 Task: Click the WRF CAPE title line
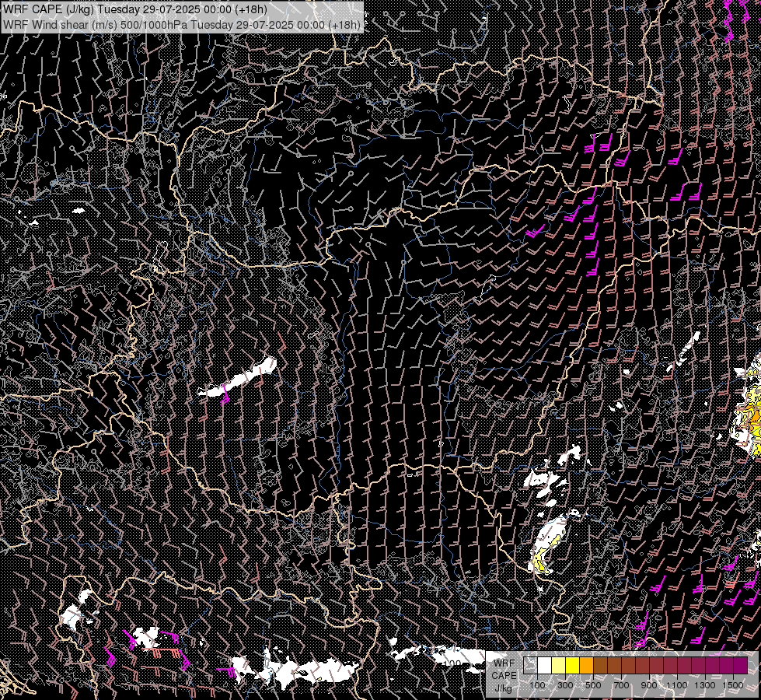click(x=135, y=9)
